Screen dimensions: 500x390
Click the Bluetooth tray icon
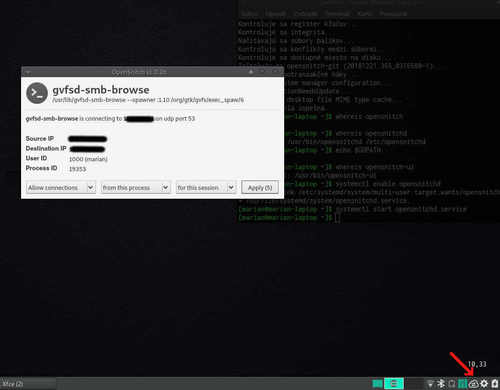pos(441,384)
